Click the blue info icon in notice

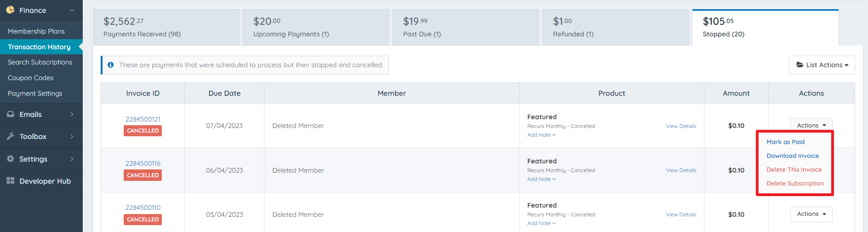click(110, 65)
